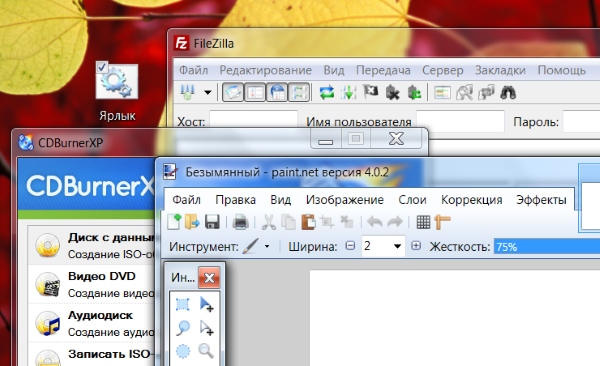This screenshot has height=366, width=600.
Task: Open paint.net Слои menu
Action: [412, 199]
